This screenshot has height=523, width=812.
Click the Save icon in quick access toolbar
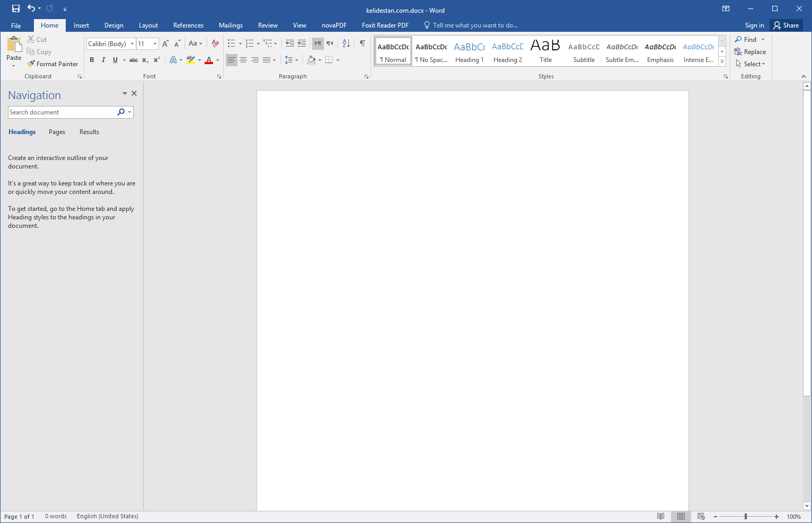[16, 8]
